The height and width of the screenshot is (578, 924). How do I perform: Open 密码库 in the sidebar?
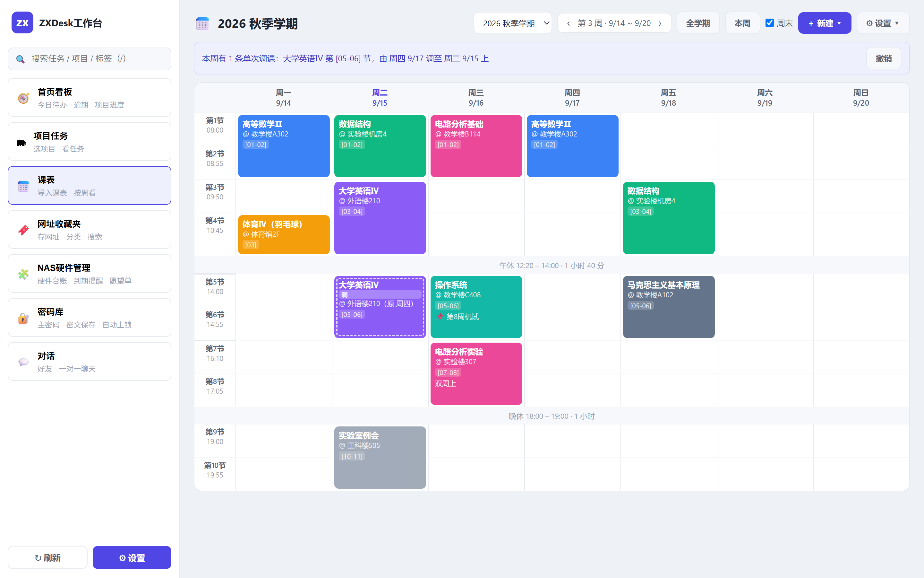coord(89,318)
